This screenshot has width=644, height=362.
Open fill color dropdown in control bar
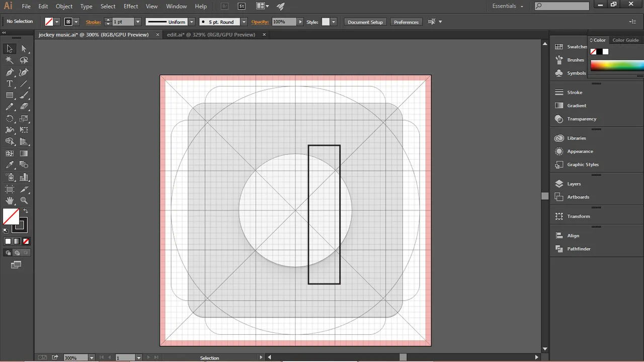[x=57, y=22]
